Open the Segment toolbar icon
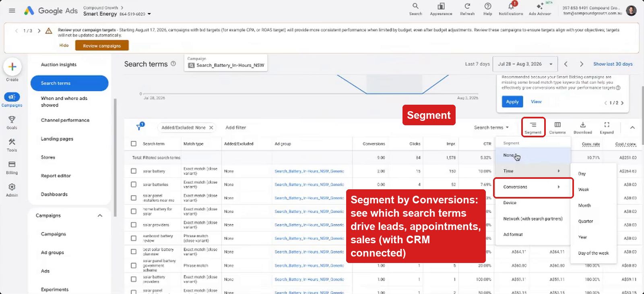The image size is (644, 294). pyautogui.click(x=533, y=127)
